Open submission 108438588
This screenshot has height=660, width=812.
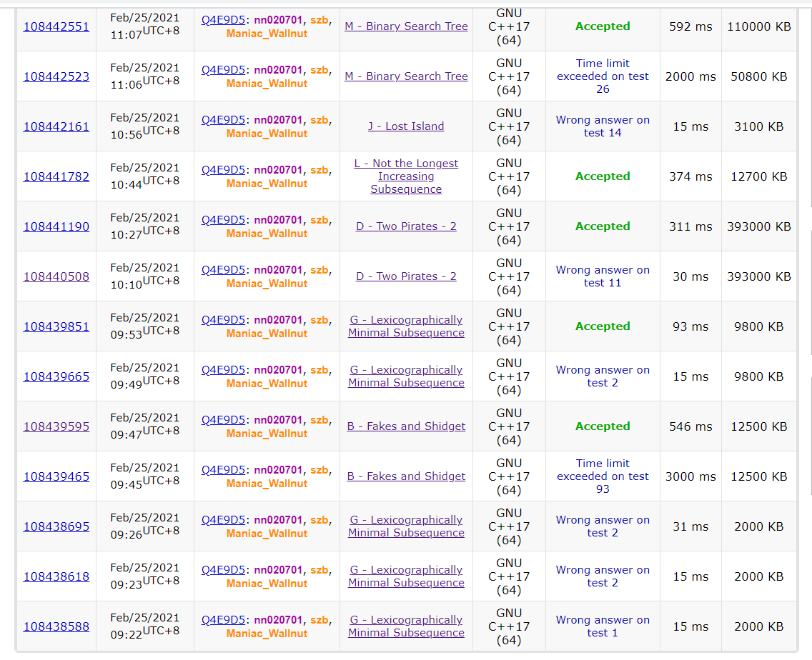(56, 626)
